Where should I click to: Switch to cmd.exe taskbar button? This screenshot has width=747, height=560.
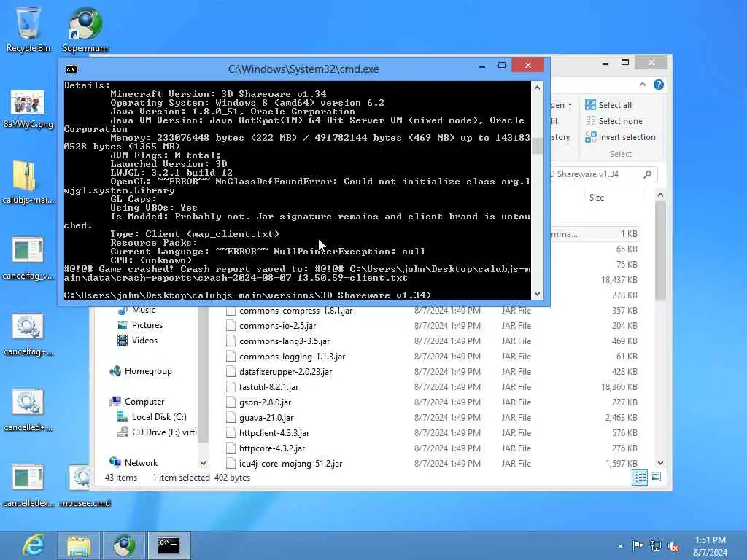click(x=169, y=545)
